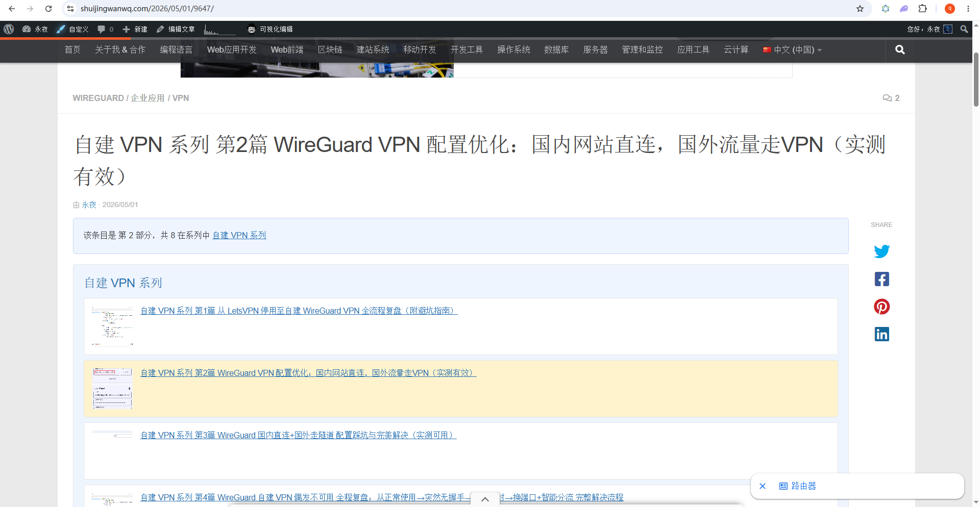Open the 永夜 site dashboard menu
Viewport: 980px width, 507px height.
coord(35,29)
